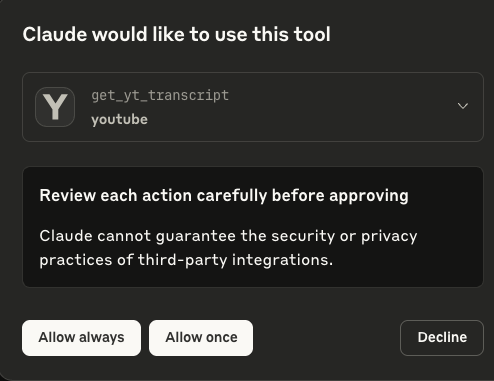Grant one-time permission using Allow once
The height and width of the screenshot is (381, 494).
201,338
